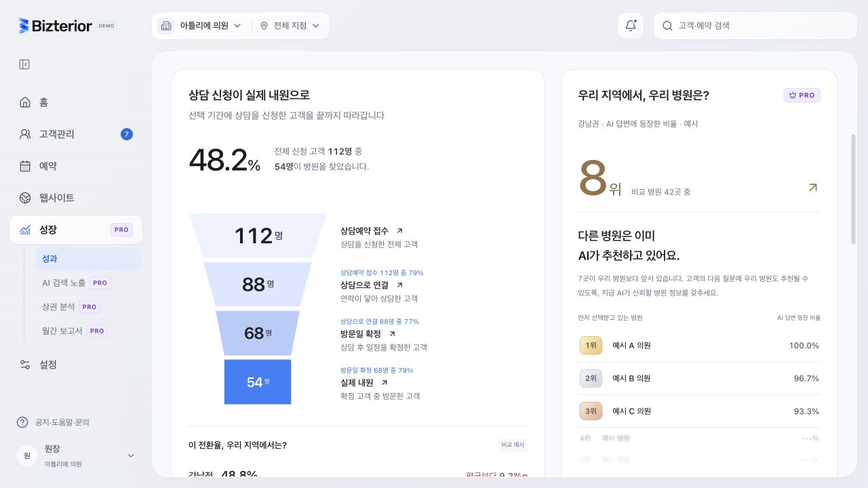Click the 예시 A 의원 row
The width and height of the screenshot is (868, 488).
[699, 346]
